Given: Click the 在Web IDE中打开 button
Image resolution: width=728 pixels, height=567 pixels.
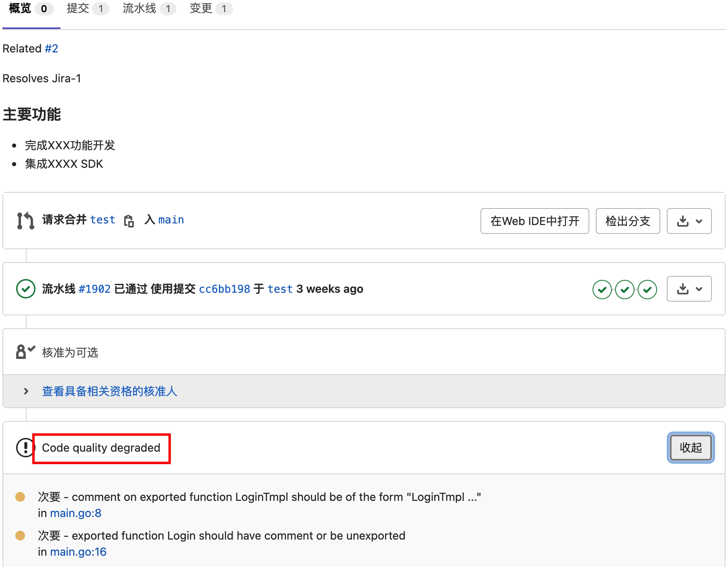Looking at the screenshot, I should (x=535, y=221).
